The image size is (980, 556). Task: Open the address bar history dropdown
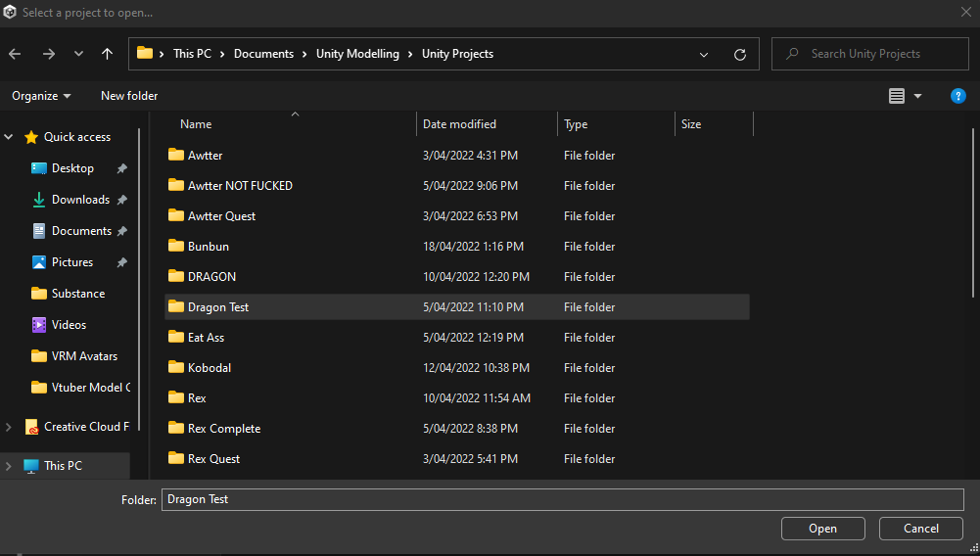pyautogui.click(x=704, y=54)
